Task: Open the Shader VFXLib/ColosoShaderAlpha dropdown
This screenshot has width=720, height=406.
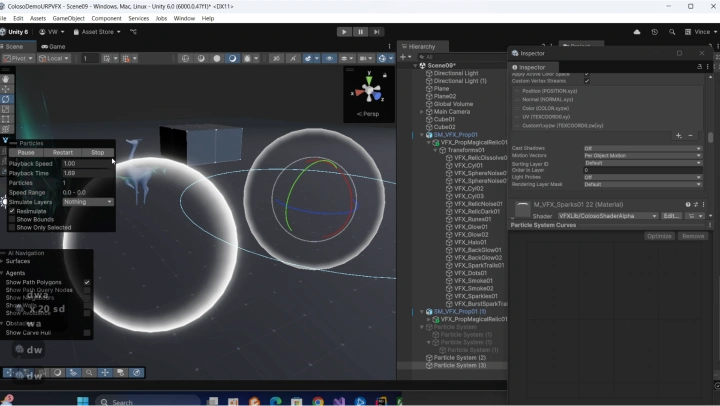Action: click(608, 216)
